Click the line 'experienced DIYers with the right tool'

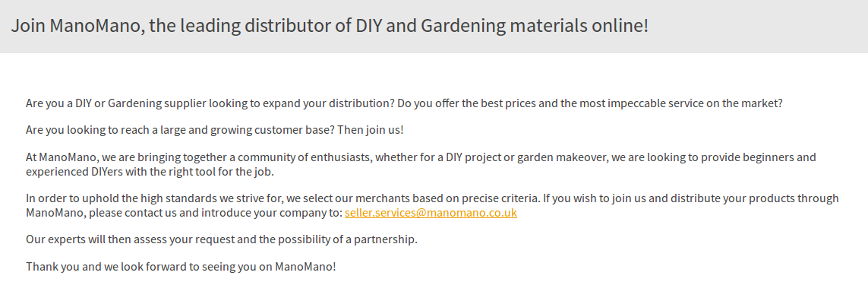coord(150,171)
